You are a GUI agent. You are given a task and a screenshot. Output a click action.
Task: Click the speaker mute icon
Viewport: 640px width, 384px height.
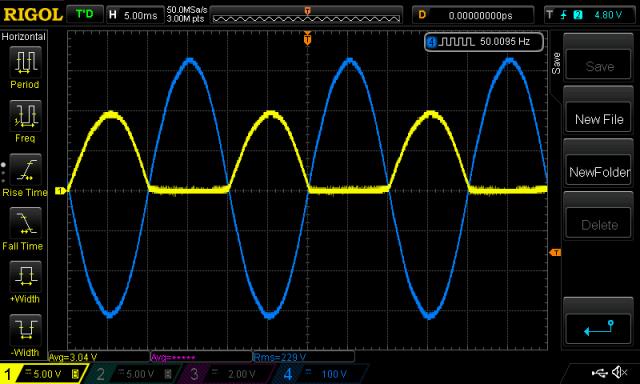[x=619, y=372]
